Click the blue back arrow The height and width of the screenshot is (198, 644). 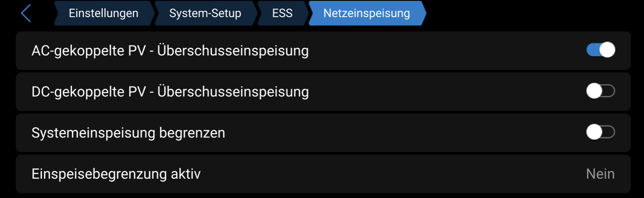pos(26,13)
